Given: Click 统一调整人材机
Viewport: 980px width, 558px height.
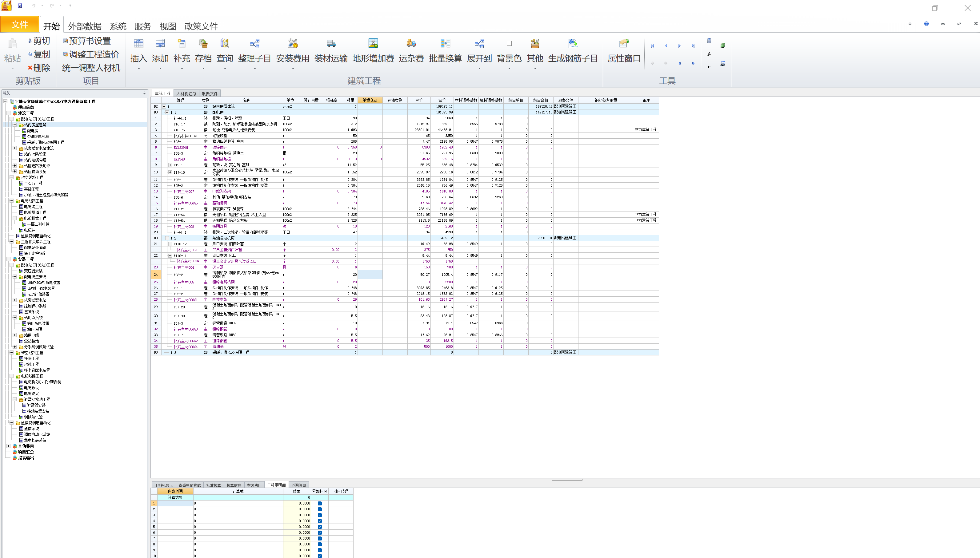Looking at the screenshot, I should pos(91,68).
